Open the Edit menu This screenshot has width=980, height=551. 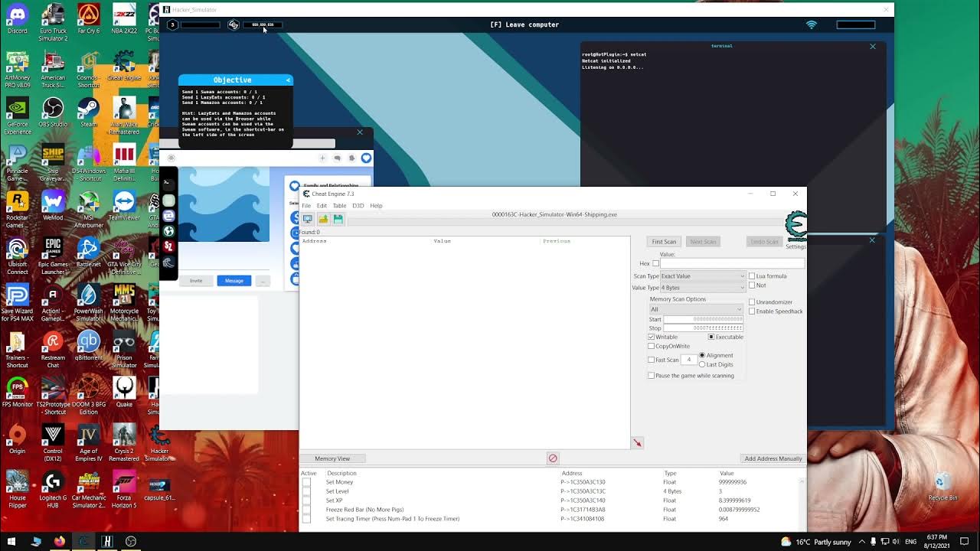pyautogui.click(x=322, y=205)
